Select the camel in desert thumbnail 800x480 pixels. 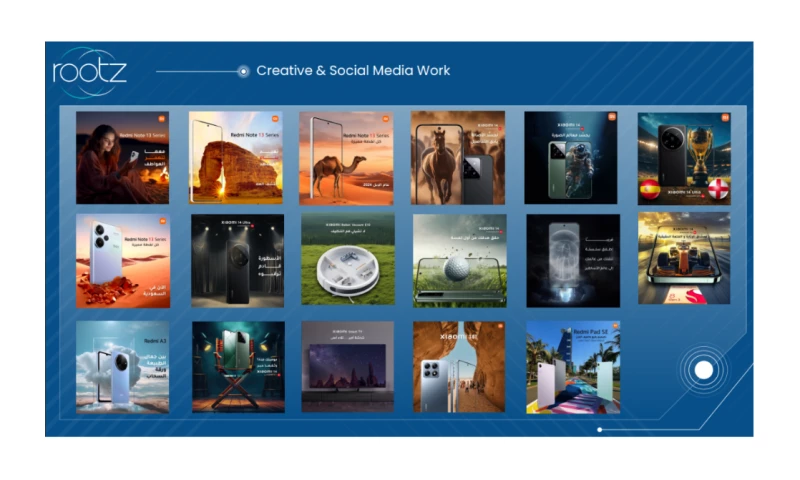(x=346, y=157)
